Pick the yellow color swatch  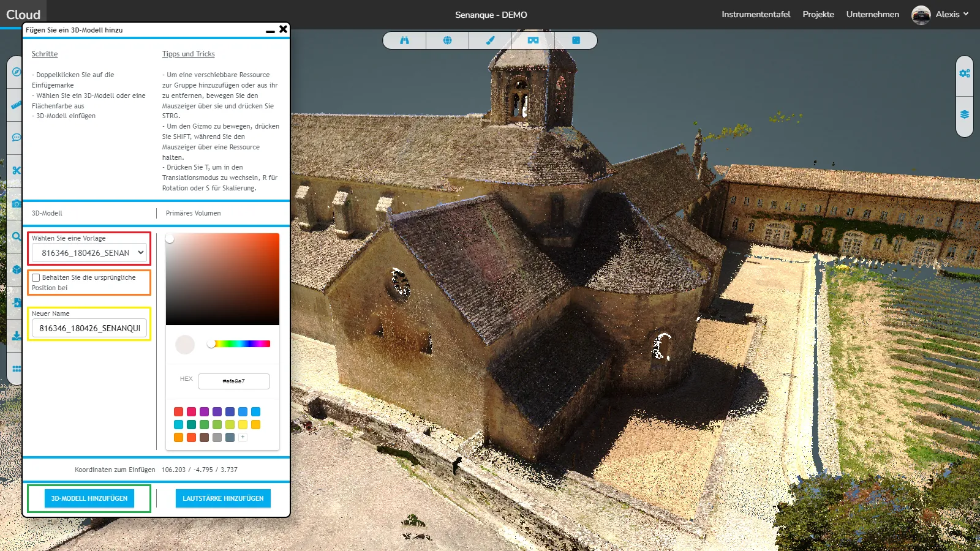243,424
